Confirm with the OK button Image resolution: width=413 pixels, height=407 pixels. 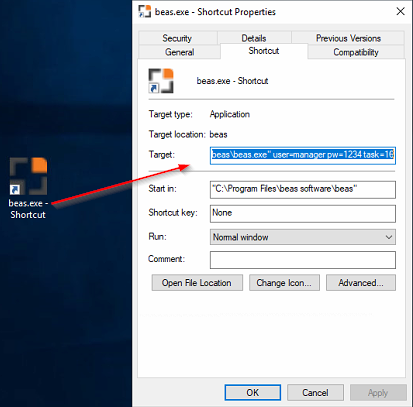pyautogui.click(x=253, y=392)
